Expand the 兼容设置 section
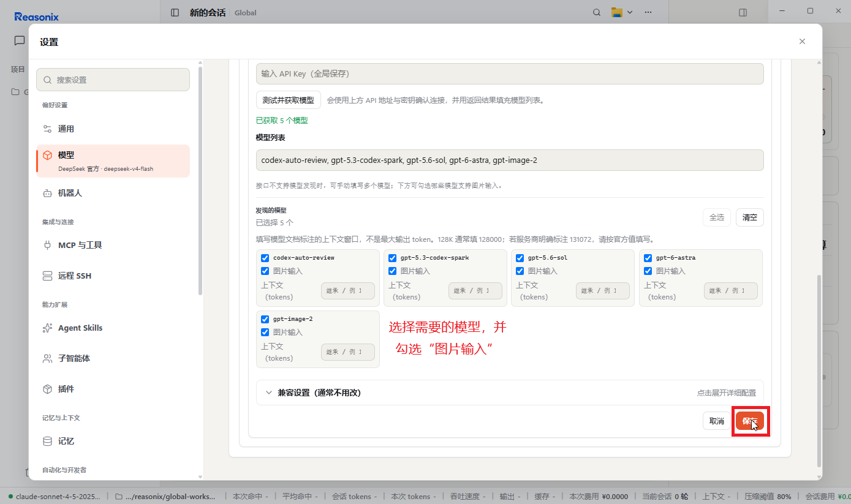 click(510, 393)
